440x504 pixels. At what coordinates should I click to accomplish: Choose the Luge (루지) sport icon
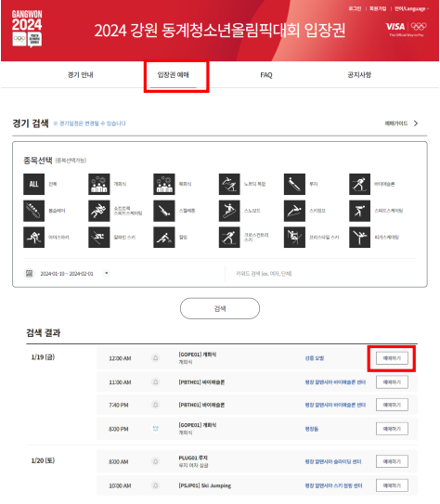click(x=294, y=184)
